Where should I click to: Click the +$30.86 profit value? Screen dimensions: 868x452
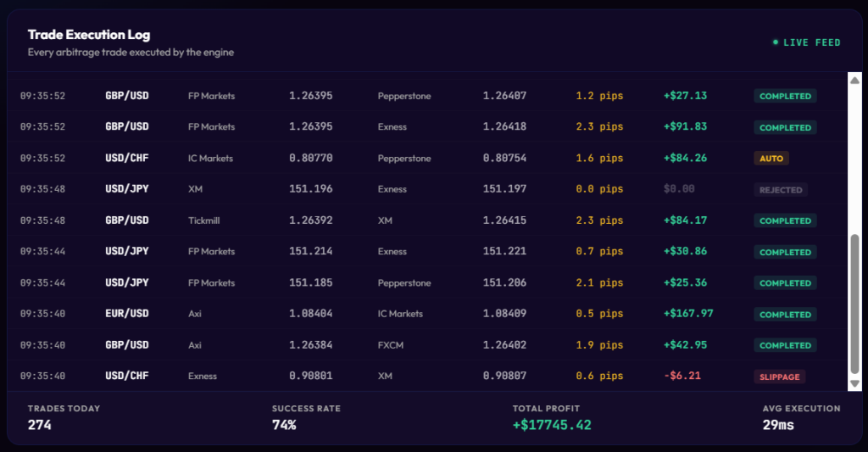[685, 252]
